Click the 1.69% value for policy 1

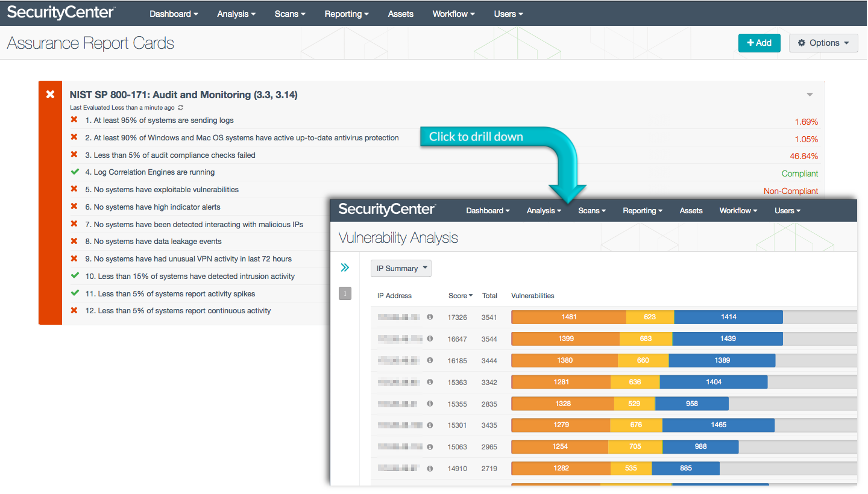806,122
